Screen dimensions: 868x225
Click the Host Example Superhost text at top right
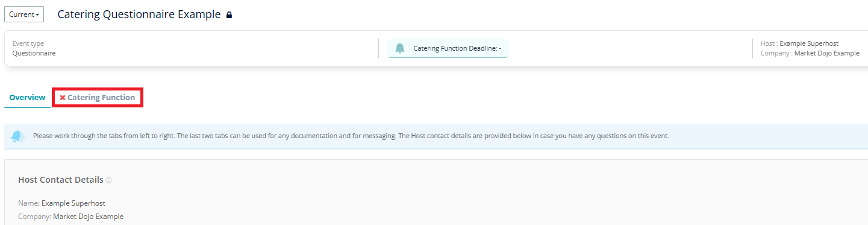(x=799, y=43)
